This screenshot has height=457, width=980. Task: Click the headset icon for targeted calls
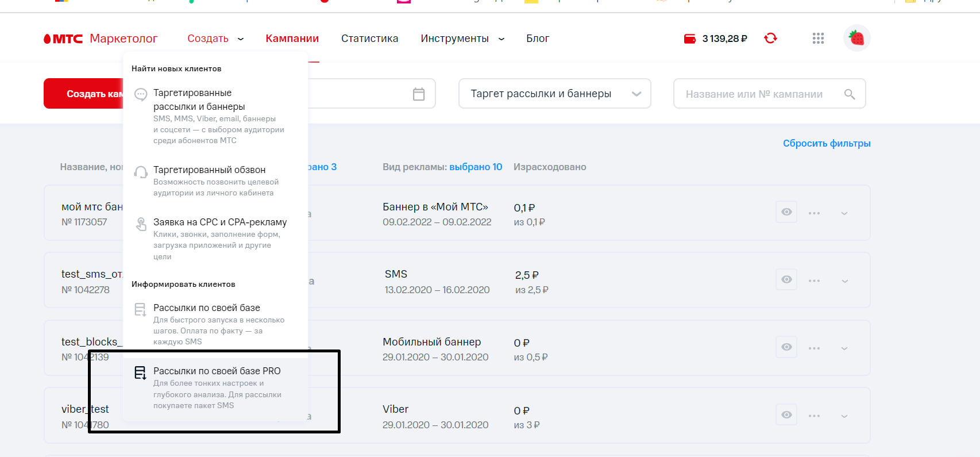pos(141,172)
